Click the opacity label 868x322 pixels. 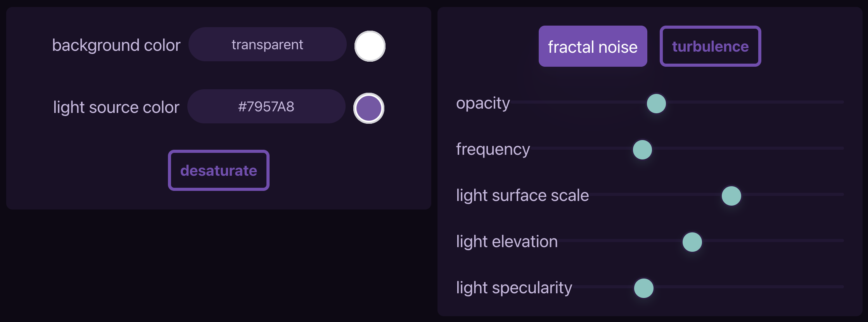tap(483, 104)
